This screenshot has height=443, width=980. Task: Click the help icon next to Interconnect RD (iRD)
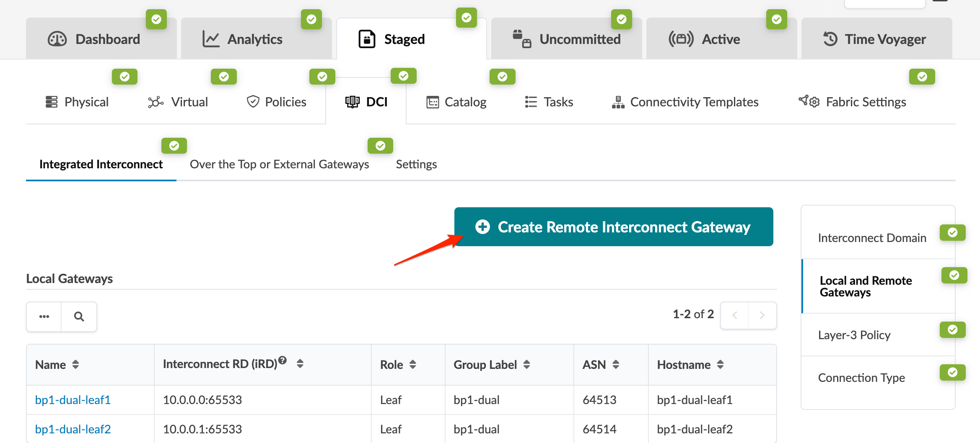[283, 360]
